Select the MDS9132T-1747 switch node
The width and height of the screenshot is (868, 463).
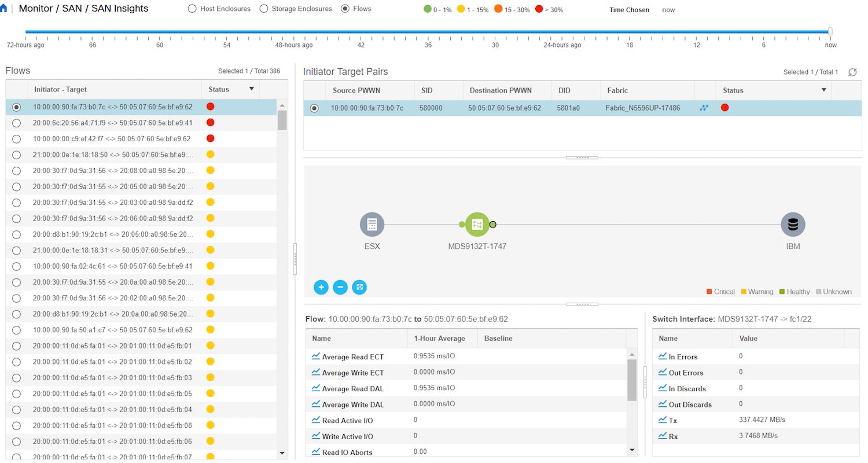(x=477, y=224)
